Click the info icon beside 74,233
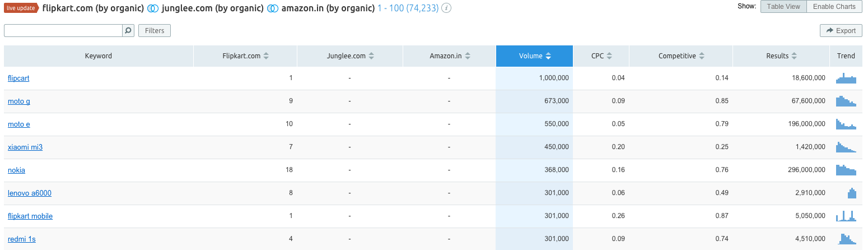 (447, 8)
